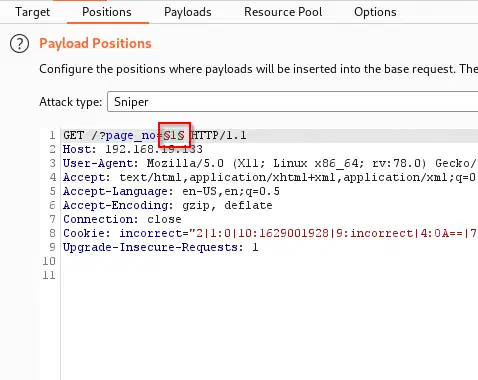Image resolution: width=478 pixels, height=380 pixels.
Task: Click the Accept-Encoding gzip, deflate line
Action: pos(168,205)
